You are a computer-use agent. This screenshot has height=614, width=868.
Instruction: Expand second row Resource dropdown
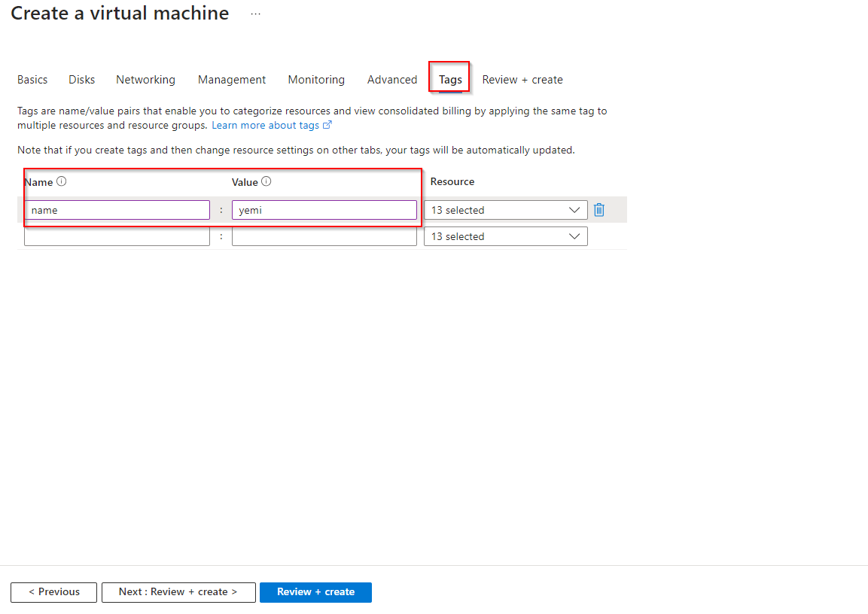point(505,236)
